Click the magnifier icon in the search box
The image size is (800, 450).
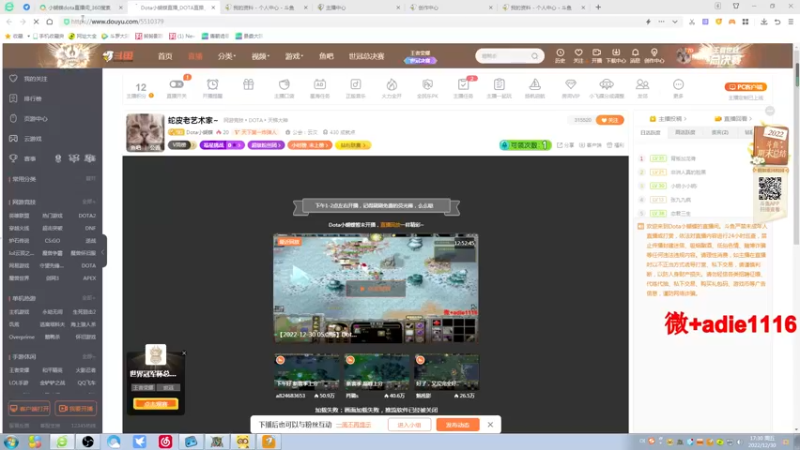coord(534,56)
